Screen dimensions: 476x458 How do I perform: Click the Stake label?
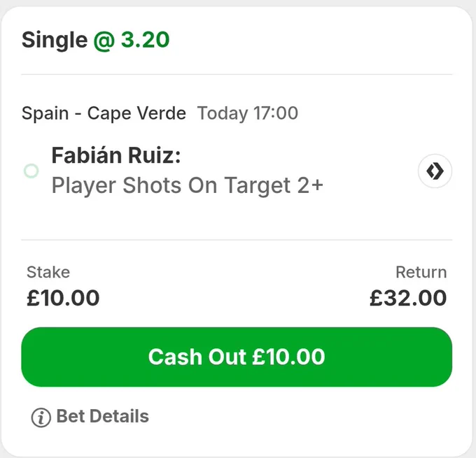[48, 272]
